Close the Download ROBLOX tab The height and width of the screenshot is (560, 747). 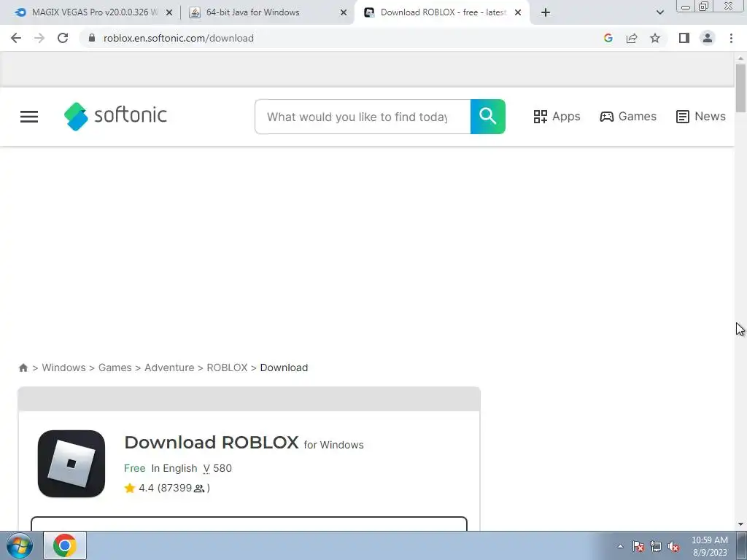518,12
